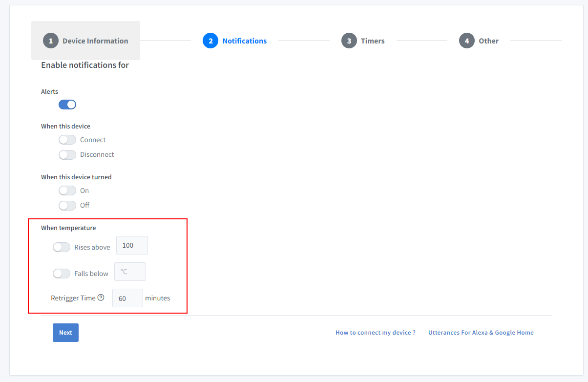Switch to the Timers step label

tap(373, 41)
